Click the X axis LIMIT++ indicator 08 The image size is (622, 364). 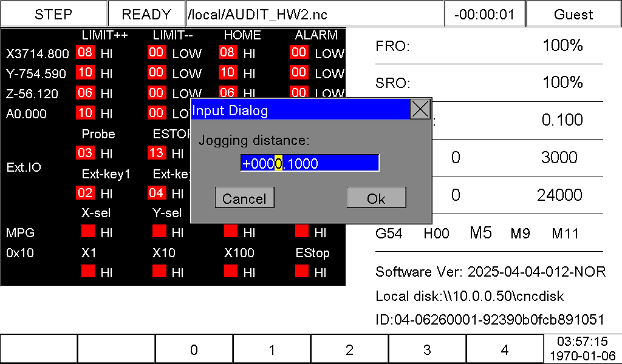click(85, 52)
